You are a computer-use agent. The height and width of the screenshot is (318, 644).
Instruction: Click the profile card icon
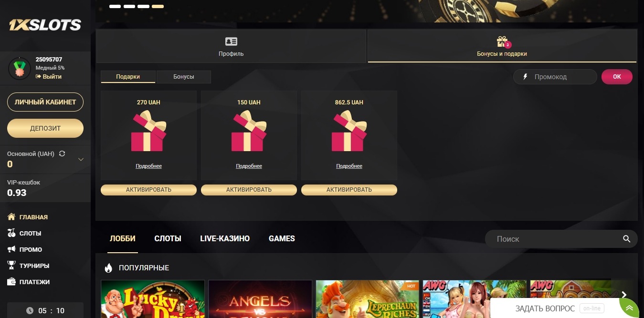[231, 41]
